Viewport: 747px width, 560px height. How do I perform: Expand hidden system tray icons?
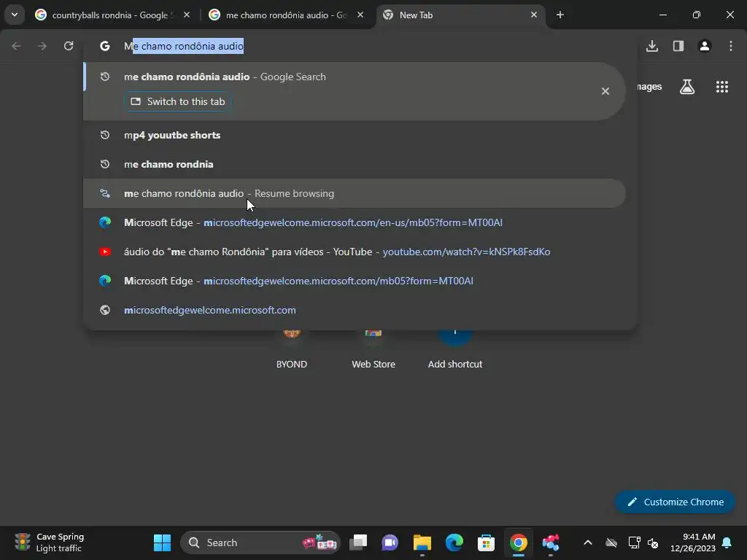point(588,542)
